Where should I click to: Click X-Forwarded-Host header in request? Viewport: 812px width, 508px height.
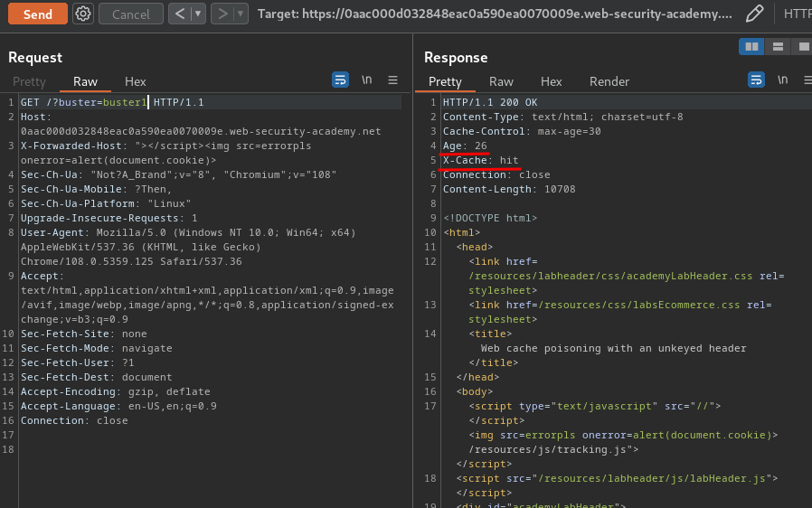165,154
